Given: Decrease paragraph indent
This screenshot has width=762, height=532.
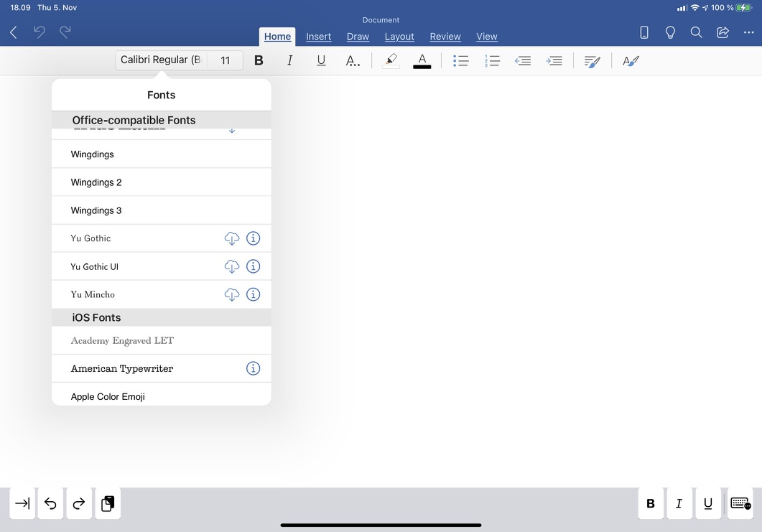Looking at the screenshot, I should (523, 60).
